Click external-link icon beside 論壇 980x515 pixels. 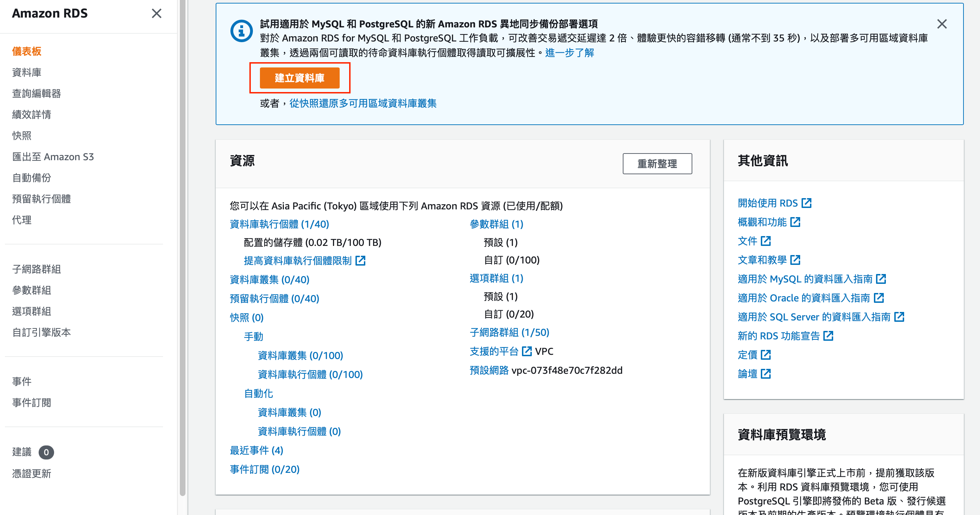pos(765,374)
